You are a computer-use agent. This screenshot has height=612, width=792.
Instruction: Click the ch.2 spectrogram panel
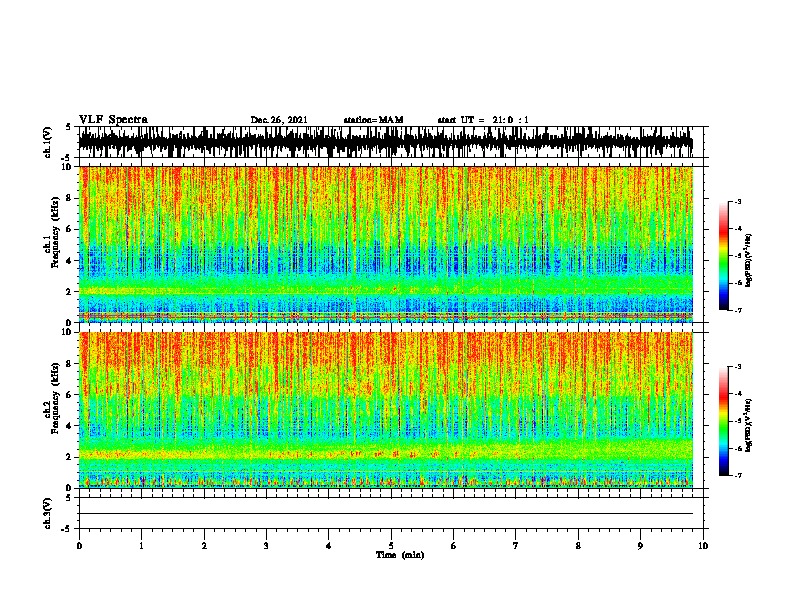pyautogui.click(x=386, y=410)
